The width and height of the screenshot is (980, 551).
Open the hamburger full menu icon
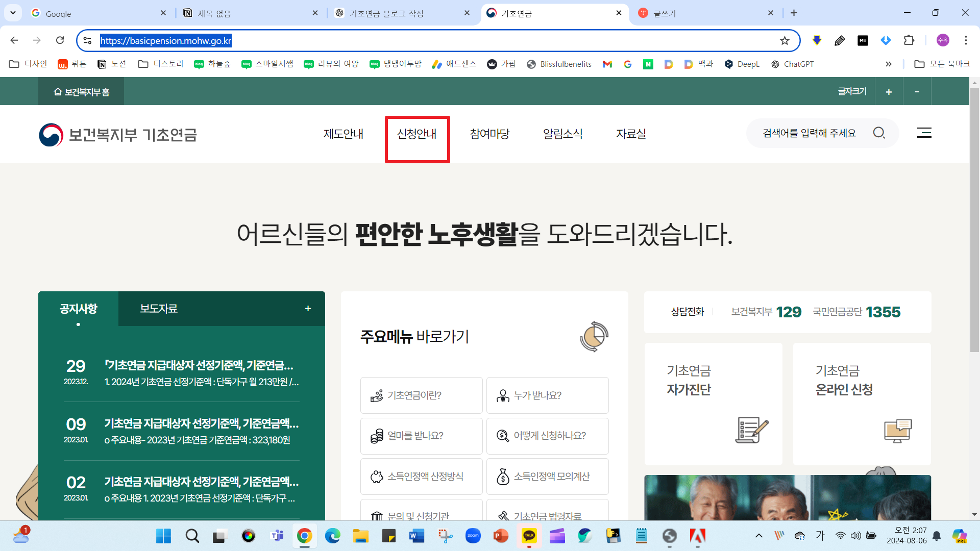point(924,133)
